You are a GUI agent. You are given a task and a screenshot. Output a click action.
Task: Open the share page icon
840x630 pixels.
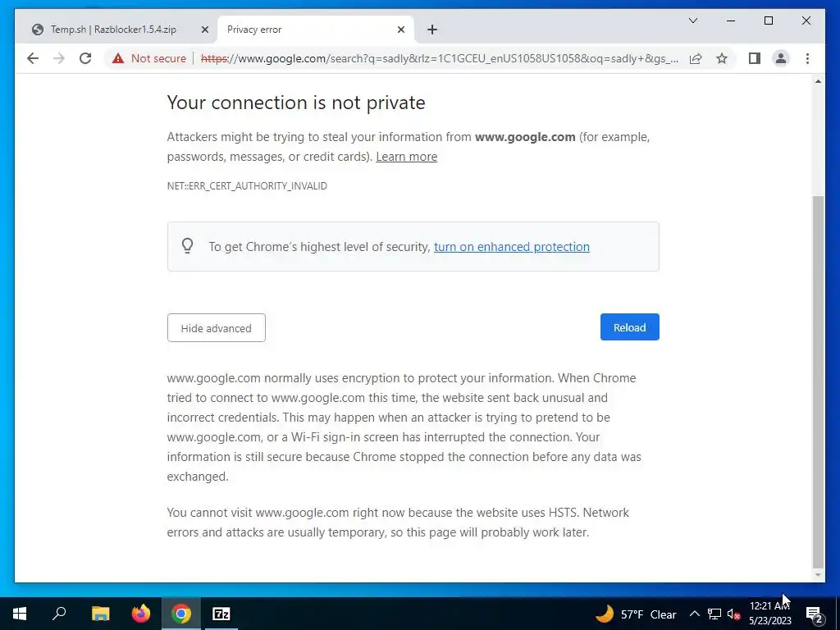pos(696,58)
